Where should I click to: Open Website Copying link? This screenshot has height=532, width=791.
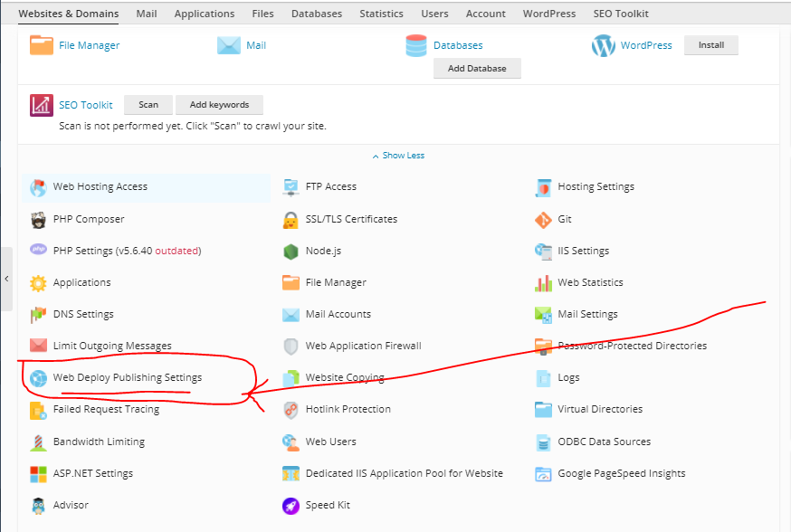coord(345,377)
